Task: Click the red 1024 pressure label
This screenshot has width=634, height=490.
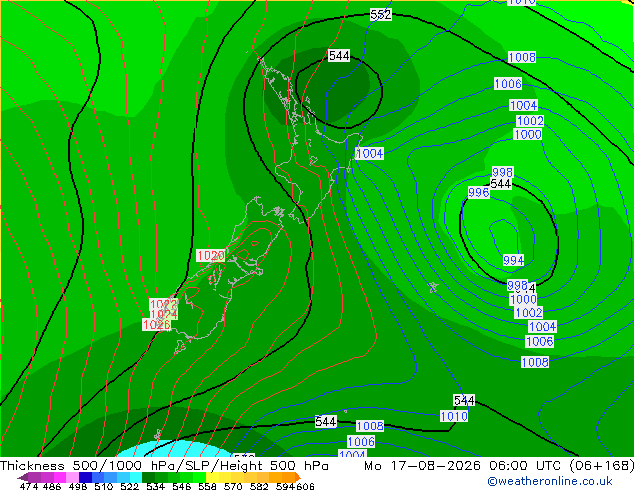Action: click(164, 314)
